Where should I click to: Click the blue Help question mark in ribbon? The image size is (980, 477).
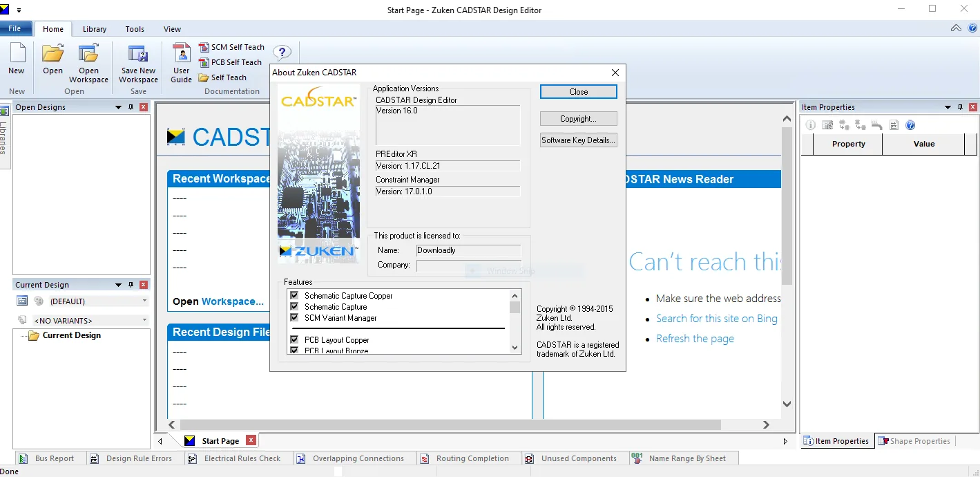pyautogui.click(x=282, y=52)
